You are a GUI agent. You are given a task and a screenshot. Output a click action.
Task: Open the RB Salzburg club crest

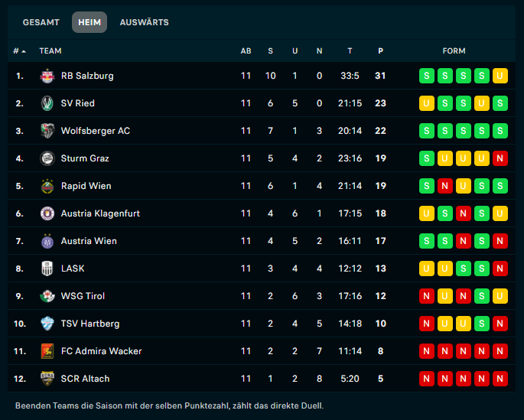[47, 76]
